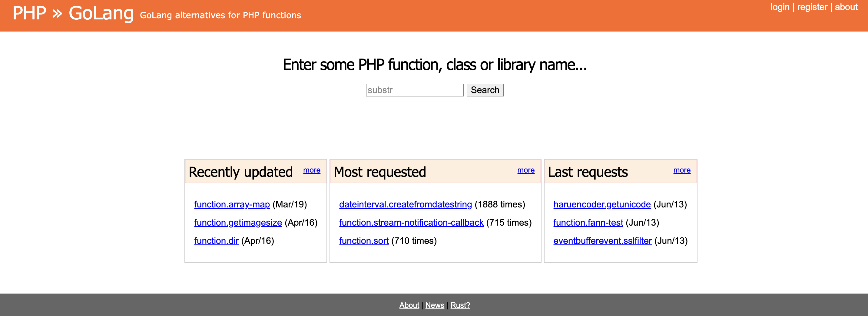Open function.getimagesize link

[238, 223]
